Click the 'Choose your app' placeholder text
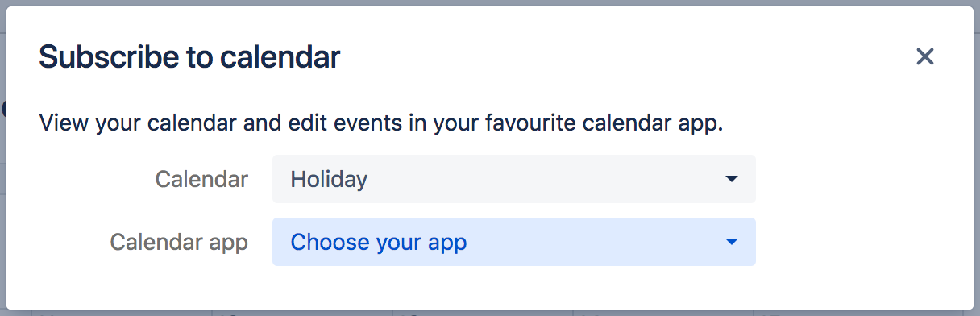980x316 pixels. pos(378,242)
